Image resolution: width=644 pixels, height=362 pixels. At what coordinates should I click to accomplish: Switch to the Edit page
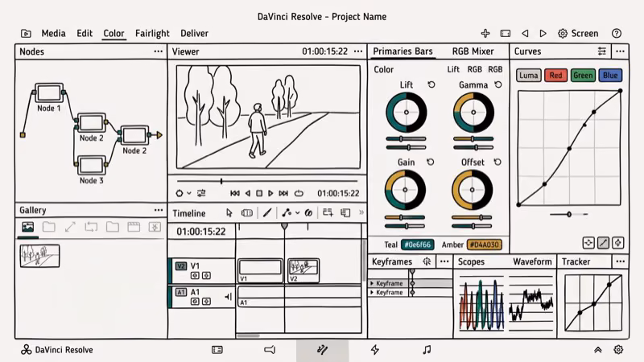(85, 33)
